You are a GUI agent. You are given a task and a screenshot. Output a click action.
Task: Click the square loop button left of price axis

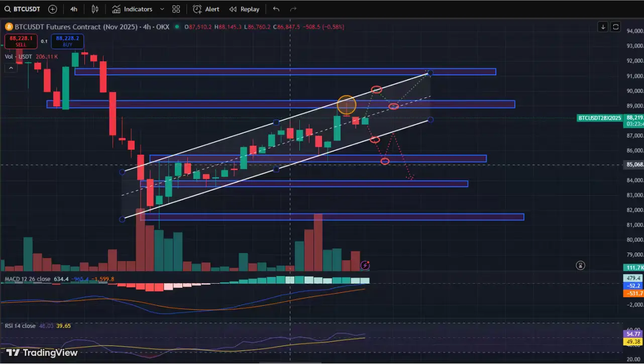click(x=616, y=27)
